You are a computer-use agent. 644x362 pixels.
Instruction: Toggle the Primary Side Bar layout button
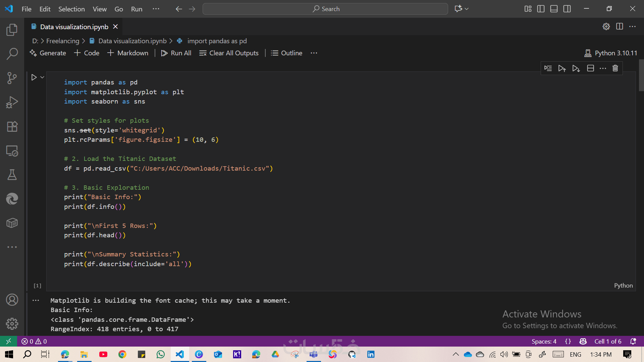[541, 9]
